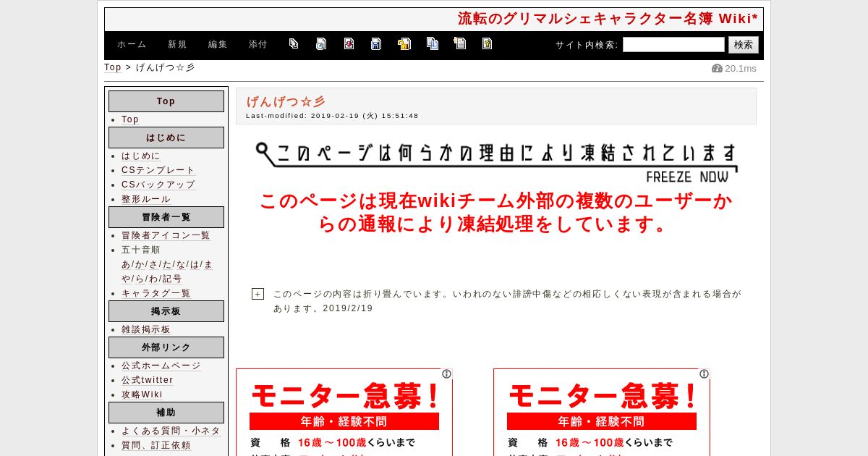
Task: Open the 雑談掲示板 sidebar link
Action: (146, 329)
